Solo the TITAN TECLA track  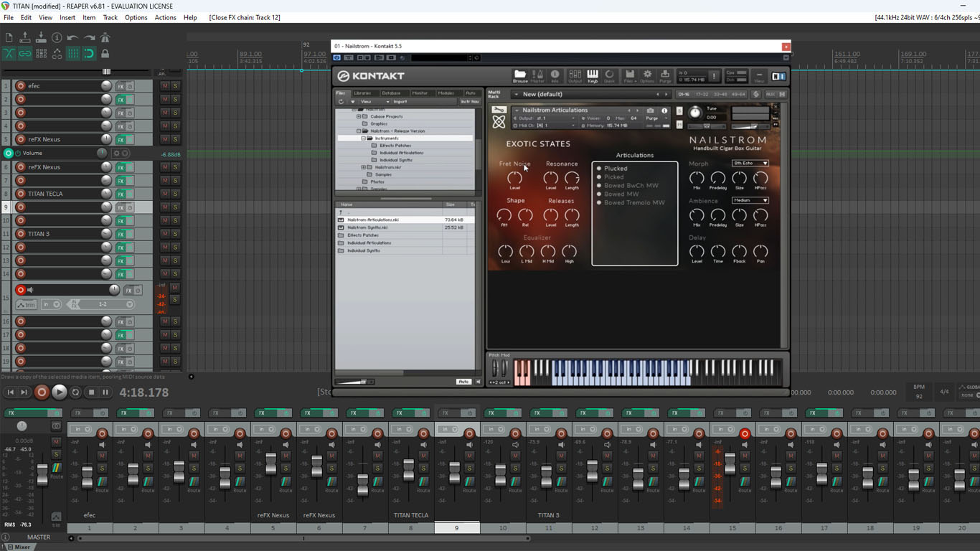tap(175, 194)
